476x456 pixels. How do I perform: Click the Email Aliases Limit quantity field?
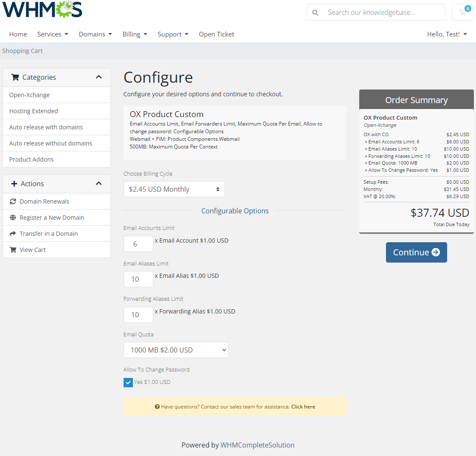[138, 279]
